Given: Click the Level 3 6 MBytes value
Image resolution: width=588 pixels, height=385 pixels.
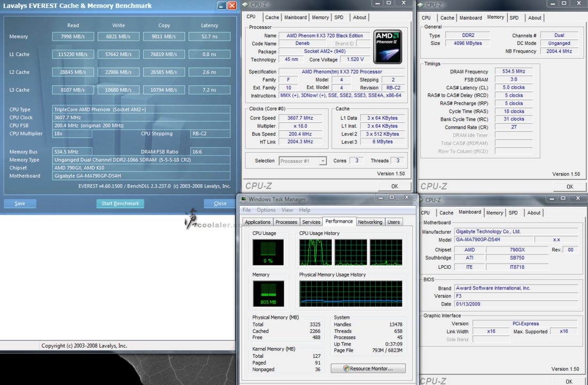Looking at the screenshot, I should pos(383,142).
